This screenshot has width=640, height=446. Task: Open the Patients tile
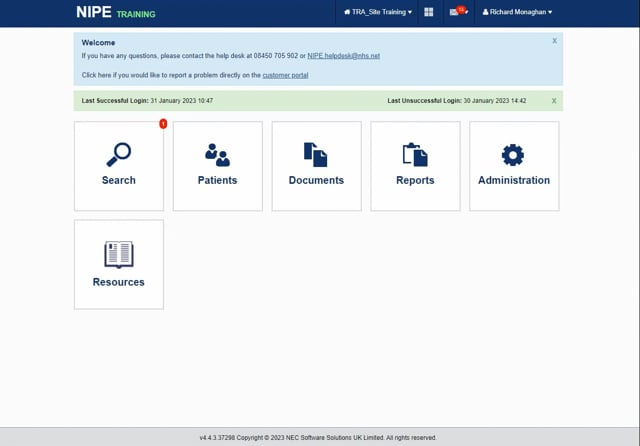tap(218, 166)
